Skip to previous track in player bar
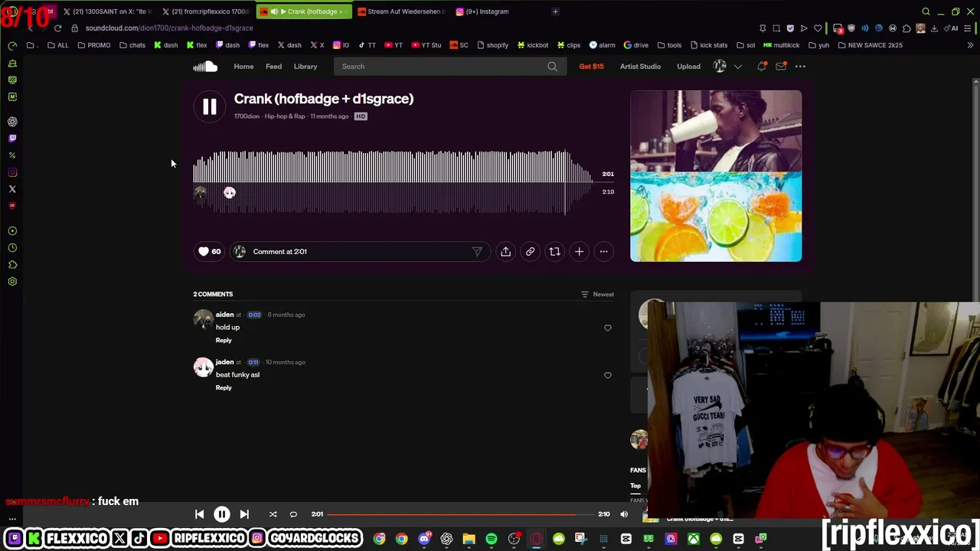This screenshot has height=551, width=980. tap(199, 514)
